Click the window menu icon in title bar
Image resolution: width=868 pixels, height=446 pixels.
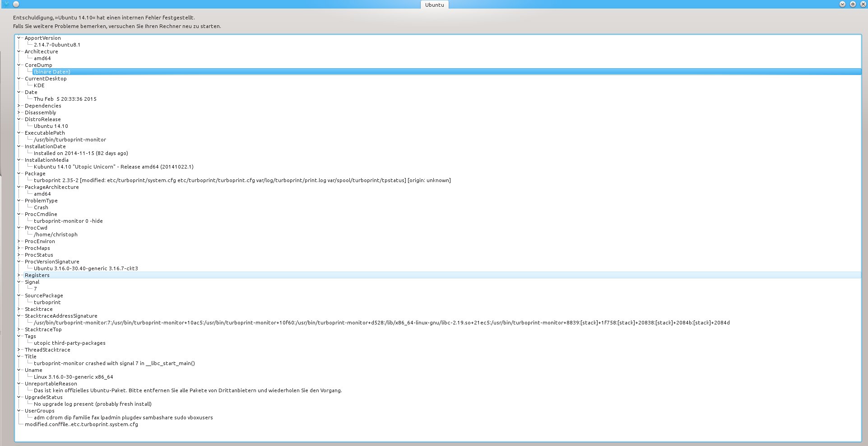point(6,4)
